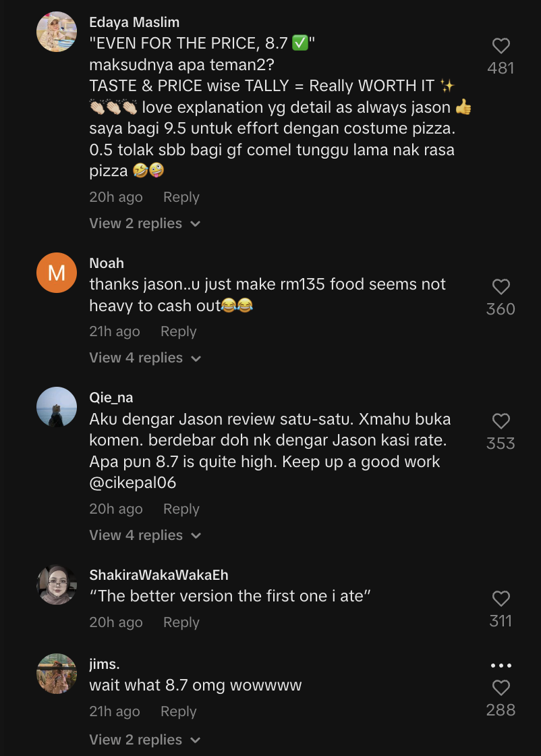Reply to Noah's comment
This screenshot has height=756, width=541.
pyautogui.click(x=178, y=331)
